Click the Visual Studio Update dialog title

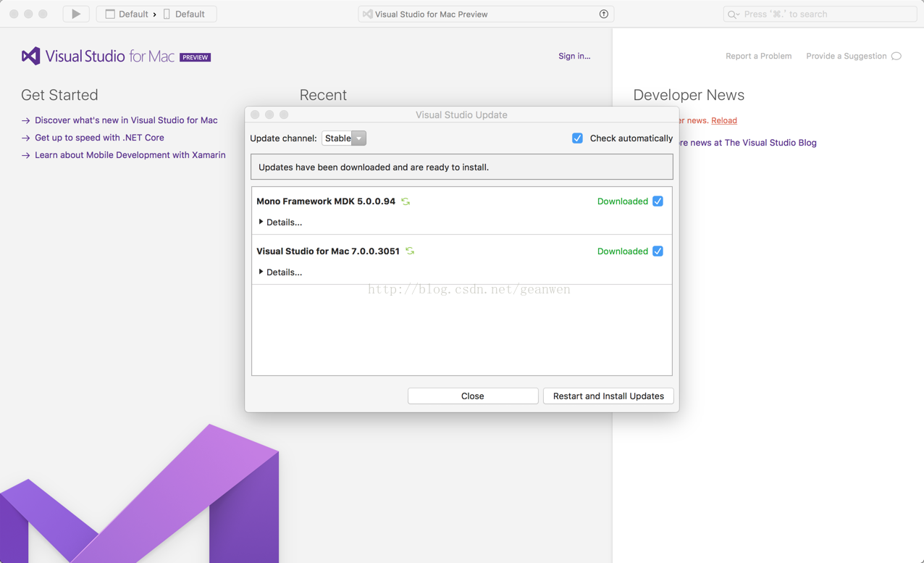point(461,114)
